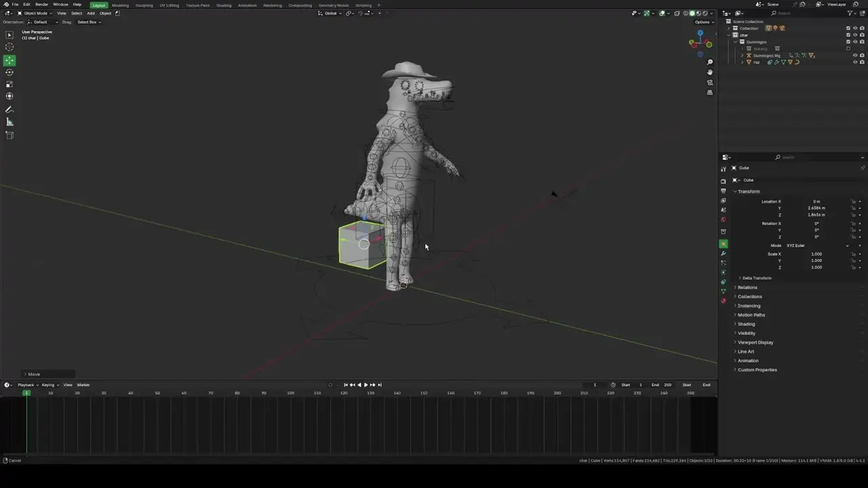Viewport: 868px width, 488px height.
Task: Choose the 3D Cursor tool
Action: 9,45
